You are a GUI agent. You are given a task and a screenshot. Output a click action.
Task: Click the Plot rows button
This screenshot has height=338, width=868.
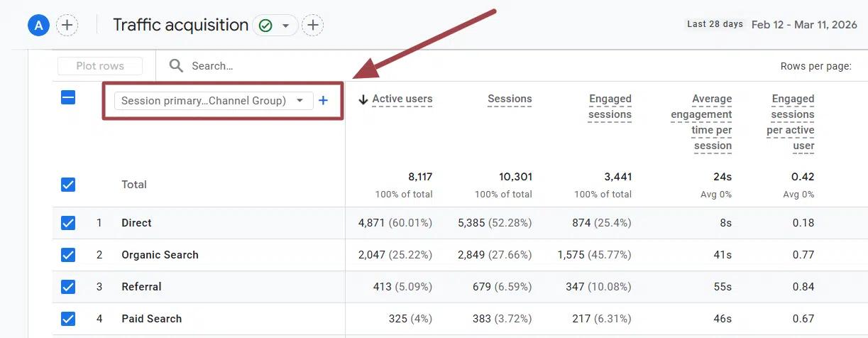[100, 66]
